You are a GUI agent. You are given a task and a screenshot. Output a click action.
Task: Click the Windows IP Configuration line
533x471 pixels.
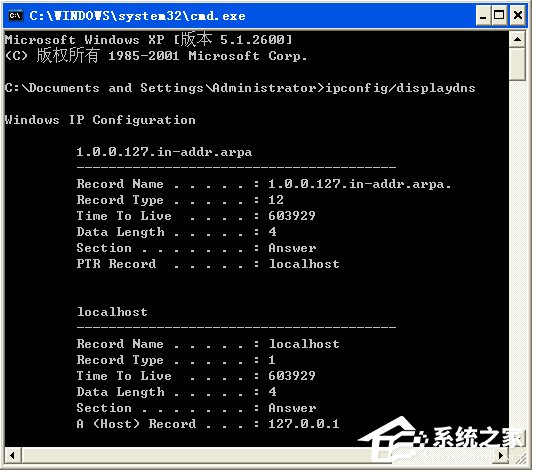100,120
